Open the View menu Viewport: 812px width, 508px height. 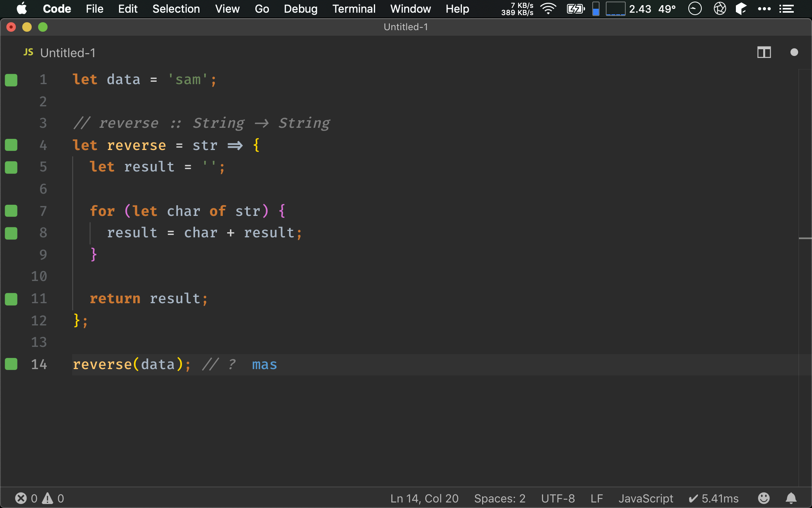pos(227,9)
